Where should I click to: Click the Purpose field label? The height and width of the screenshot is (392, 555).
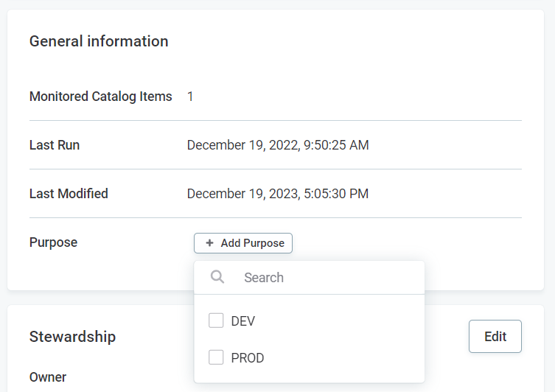point(53,242)
